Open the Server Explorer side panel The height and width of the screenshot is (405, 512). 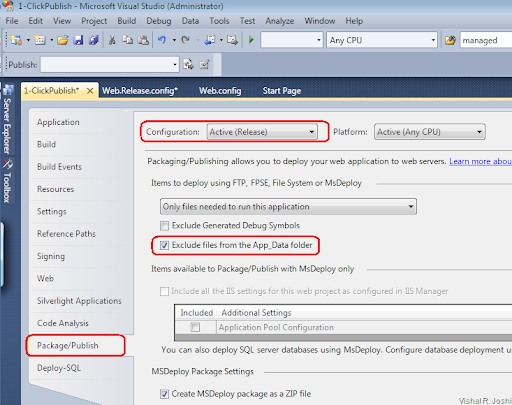tap(7, 120)
